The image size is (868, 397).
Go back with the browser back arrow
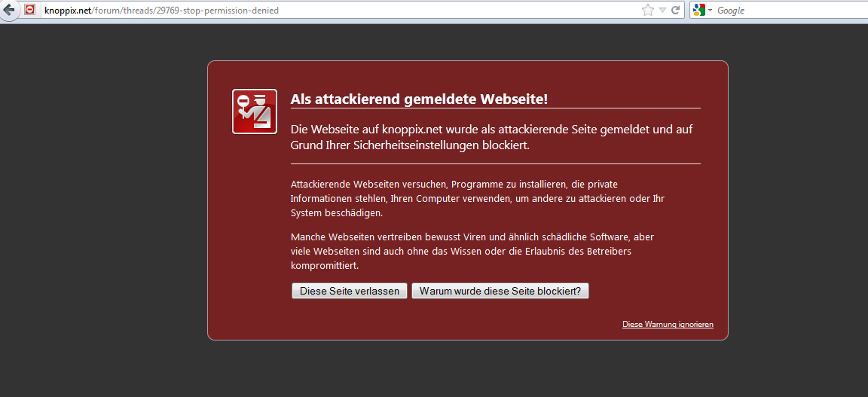[8, 9]
